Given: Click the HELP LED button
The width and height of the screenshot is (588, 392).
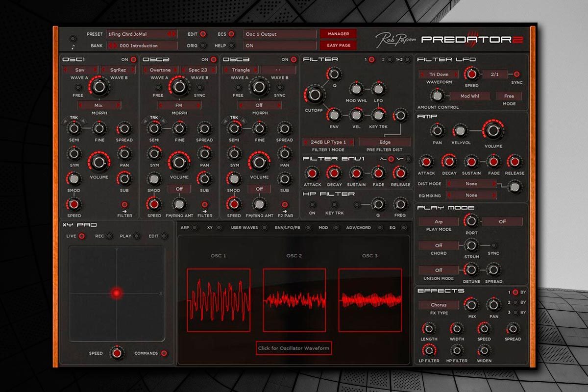Looking at the screenshot, I should click(231, 46).
